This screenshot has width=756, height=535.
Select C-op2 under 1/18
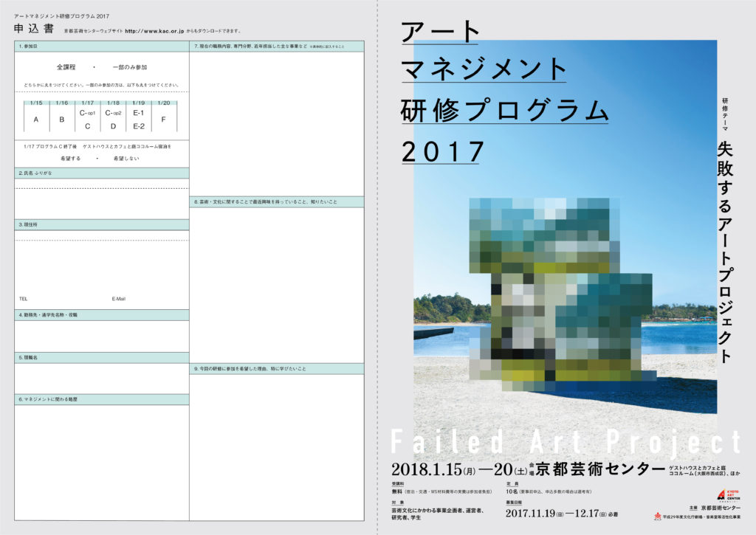click(113, 113)
